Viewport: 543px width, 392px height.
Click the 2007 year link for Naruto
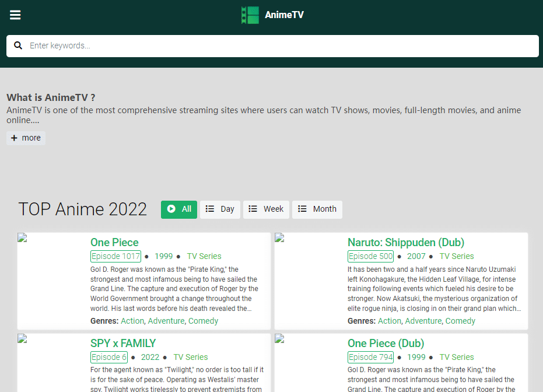click(416, 256)
